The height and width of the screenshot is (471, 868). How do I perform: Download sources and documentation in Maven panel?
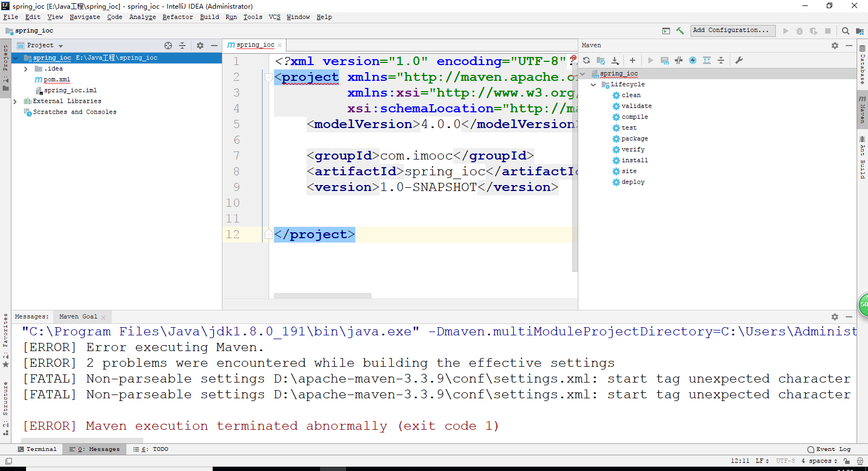[615, 60]
